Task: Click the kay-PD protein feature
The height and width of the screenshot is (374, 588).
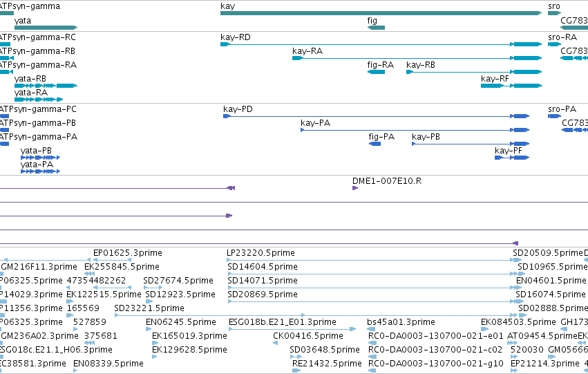Action: click(376, 116)
